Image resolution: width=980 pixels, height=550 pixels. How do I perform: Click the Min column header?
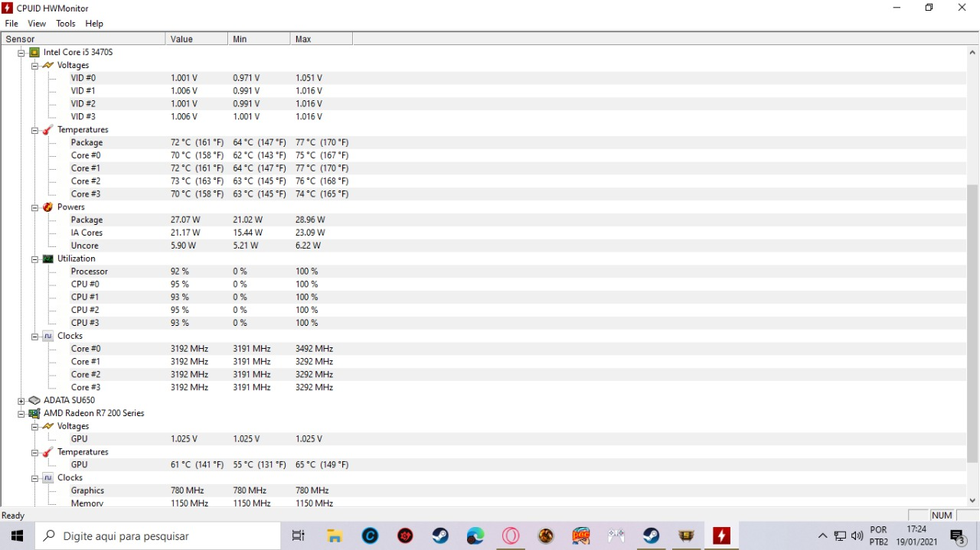[x=259, y=39]
